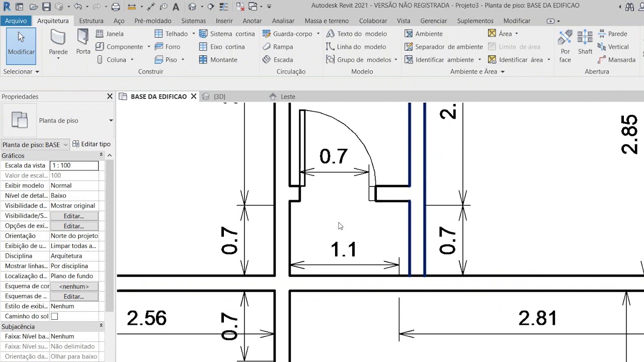Close inactive views icon

[x=240, y=7]
